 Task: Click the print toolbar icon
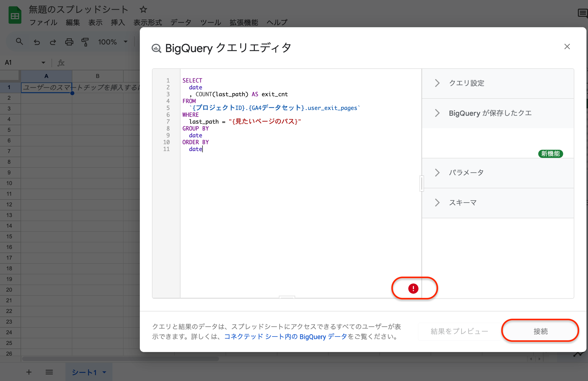(x=69, y=42)
